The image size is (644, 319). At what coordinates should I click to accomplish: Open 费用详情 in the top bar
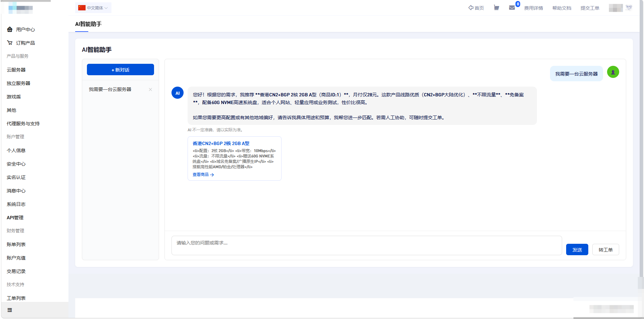[533, 8]
